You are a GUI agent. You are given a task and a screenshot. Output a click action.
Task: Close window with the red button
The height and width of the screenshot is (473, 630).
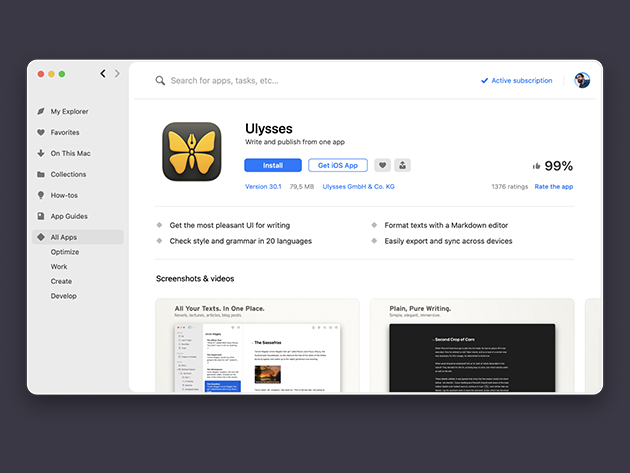[41, 74]
